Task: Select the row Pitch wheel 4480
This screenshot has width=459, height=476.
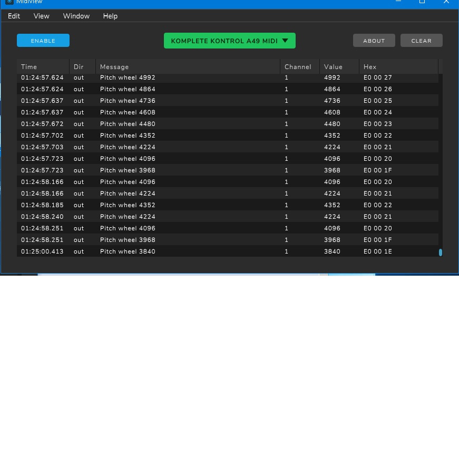Action: 228,123
